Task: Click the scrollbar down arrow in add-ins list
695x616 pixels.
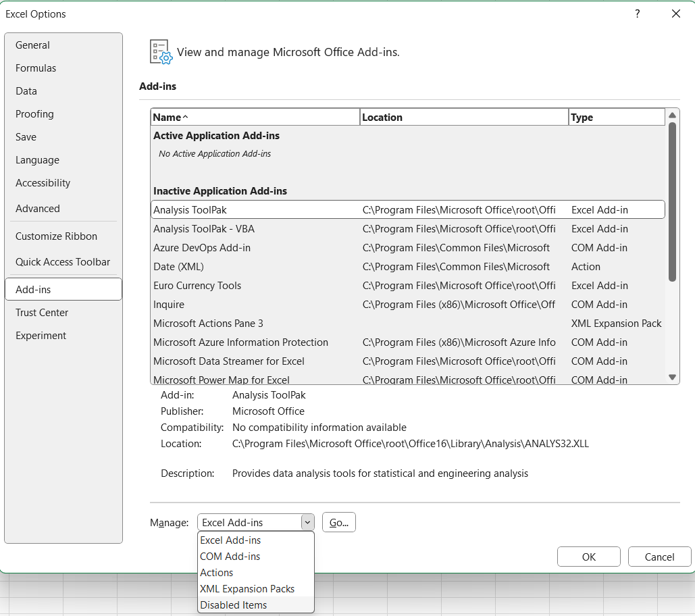Action: [673, 378]
